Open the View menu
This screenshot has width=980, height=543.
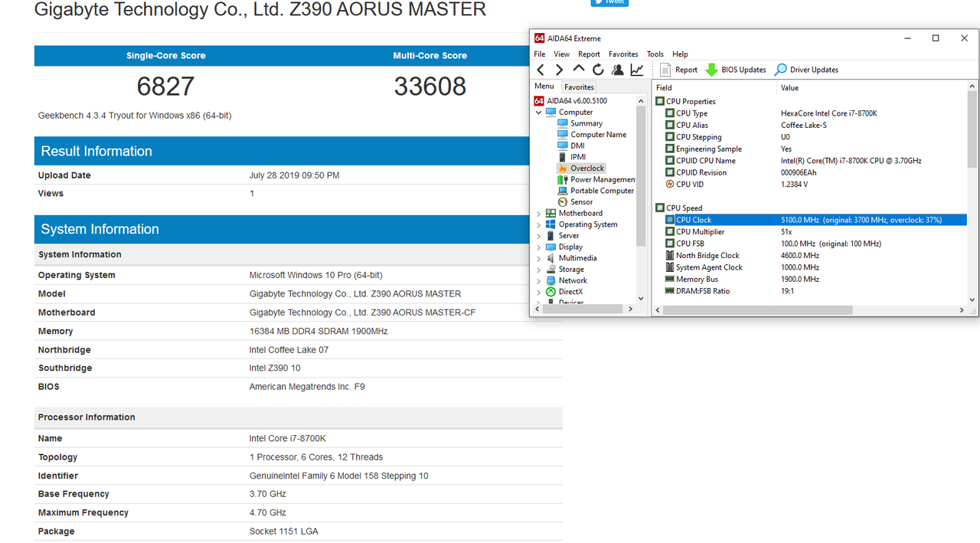pos(562,54)
